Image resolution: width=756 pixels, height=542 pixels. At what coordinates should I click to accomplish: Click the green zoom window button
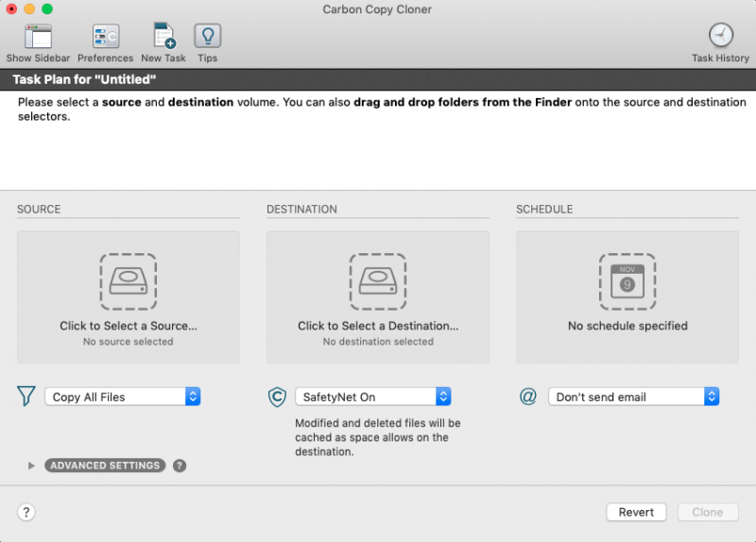click(46, 8)
